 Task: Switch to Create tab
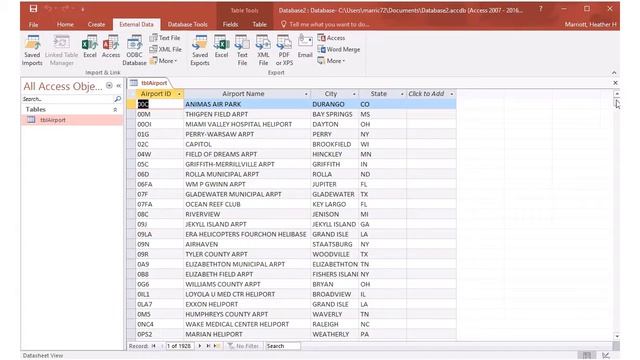(96, 24)
